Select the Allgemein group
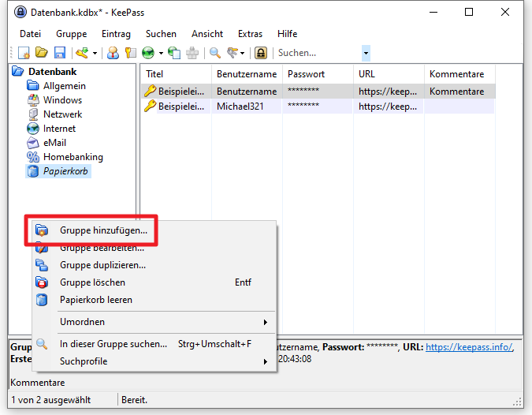The image size is (532, 415). click(65, 86)
